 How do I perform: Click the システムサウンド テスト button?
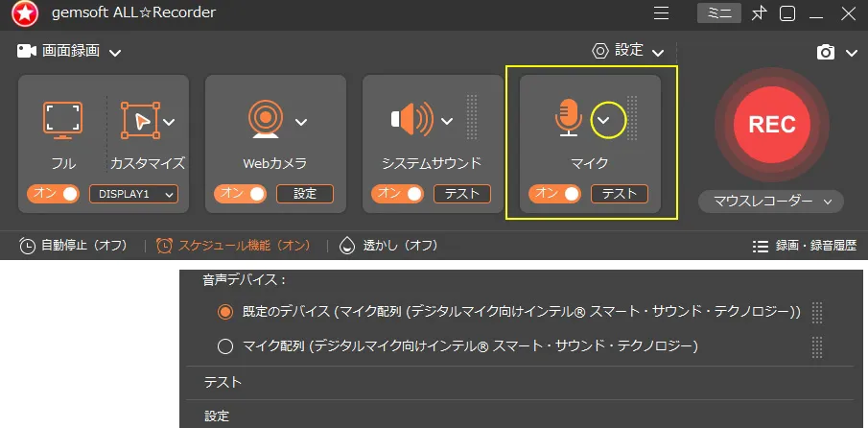pos(462,194)
